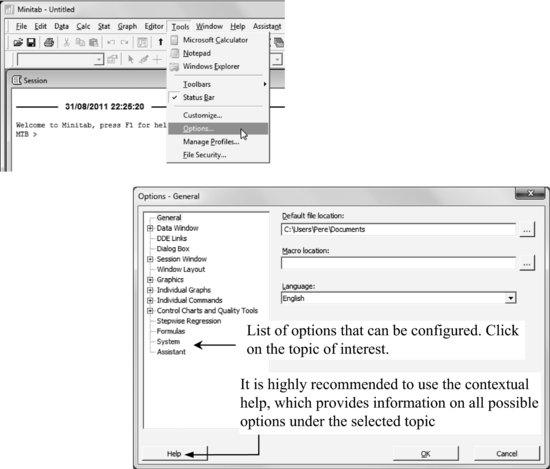Select System in options tree
Viewport: 550px width, 469px height.
(168, 342)
